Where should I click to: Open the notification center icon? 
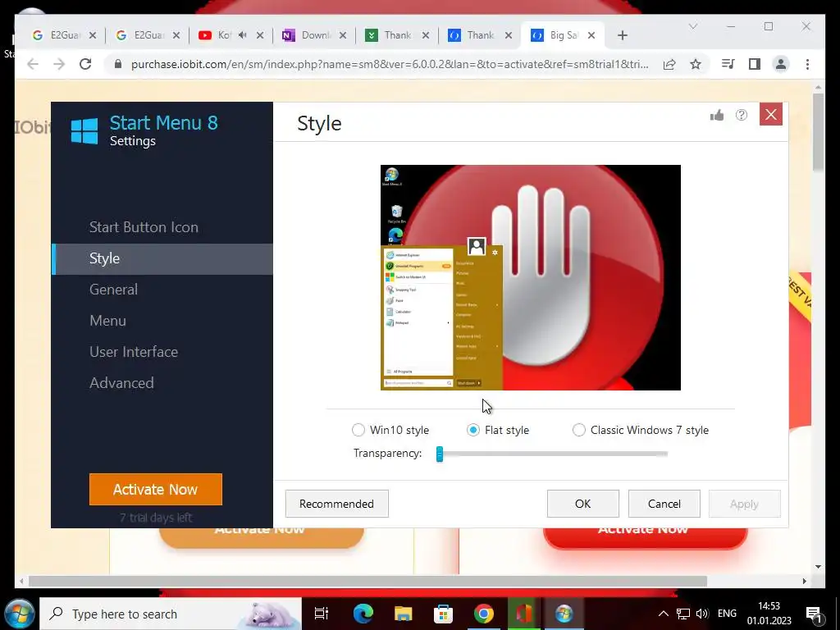(813, 614)
